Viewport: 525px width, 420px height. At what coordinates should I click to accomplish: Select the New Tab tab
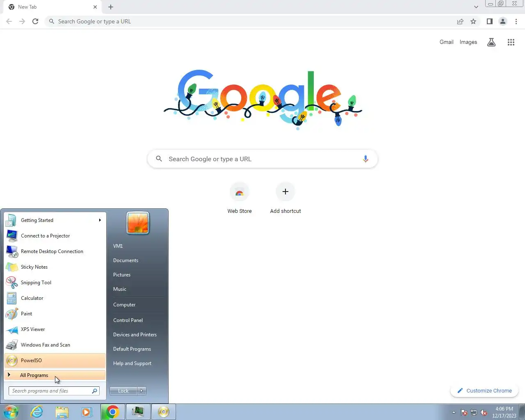[x=53, y=7]
